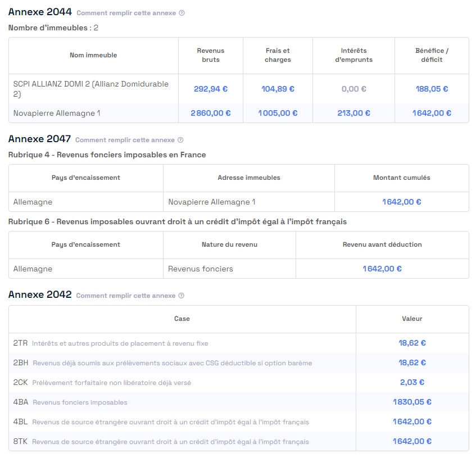Click the 4BA value 1830,05 €
The image size is (476, 458).
pos(412,402)
